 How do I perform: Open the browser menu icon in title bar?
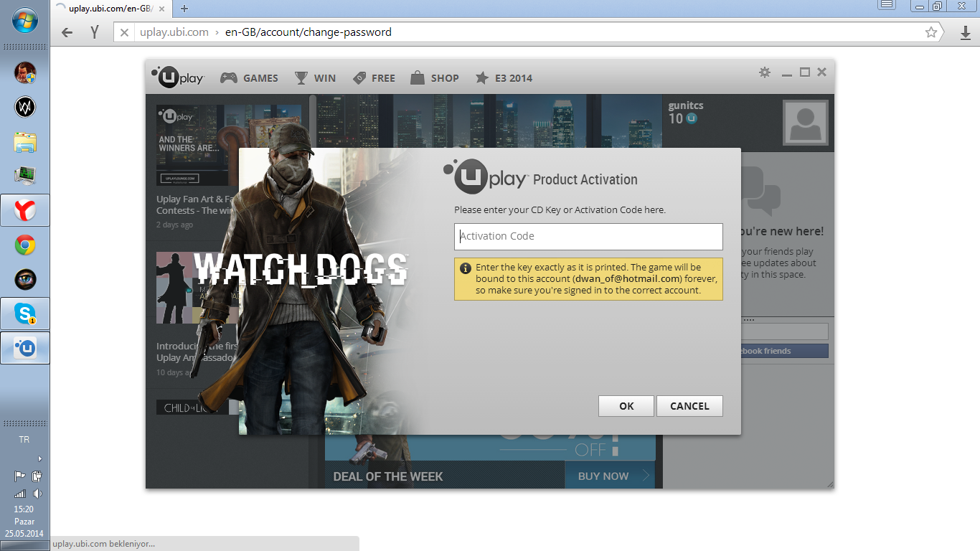[x=887, y=5]
